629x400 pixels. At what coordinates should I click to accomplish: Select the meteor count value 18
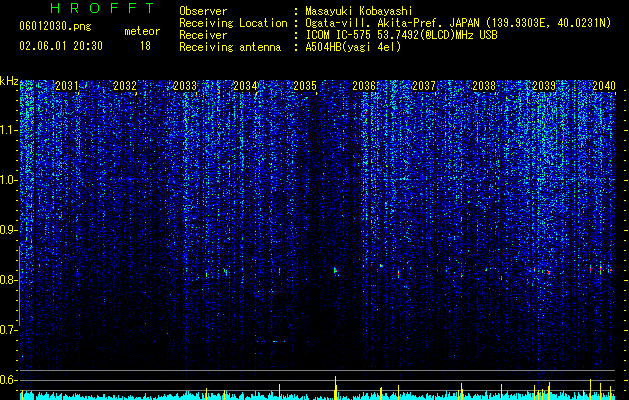[145, 46]
